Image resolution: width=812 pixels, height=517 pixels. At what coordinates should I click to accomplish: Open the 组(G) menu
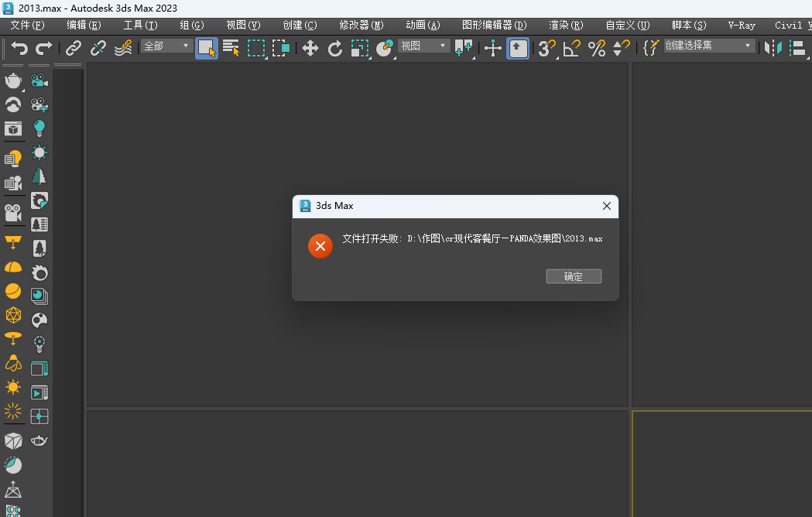192,25
